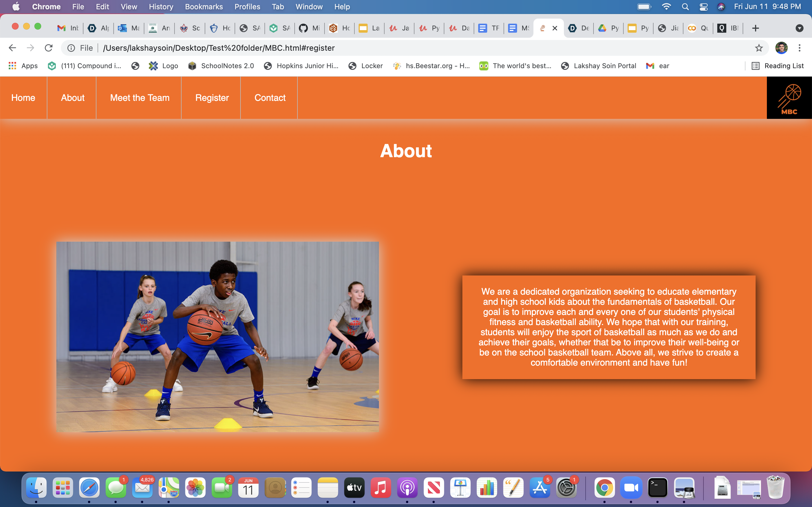Viewport: 812px width, 507px height.
Task: Click the MBC basketball logo
Action: pyautogui.click(x=789, y=97)
